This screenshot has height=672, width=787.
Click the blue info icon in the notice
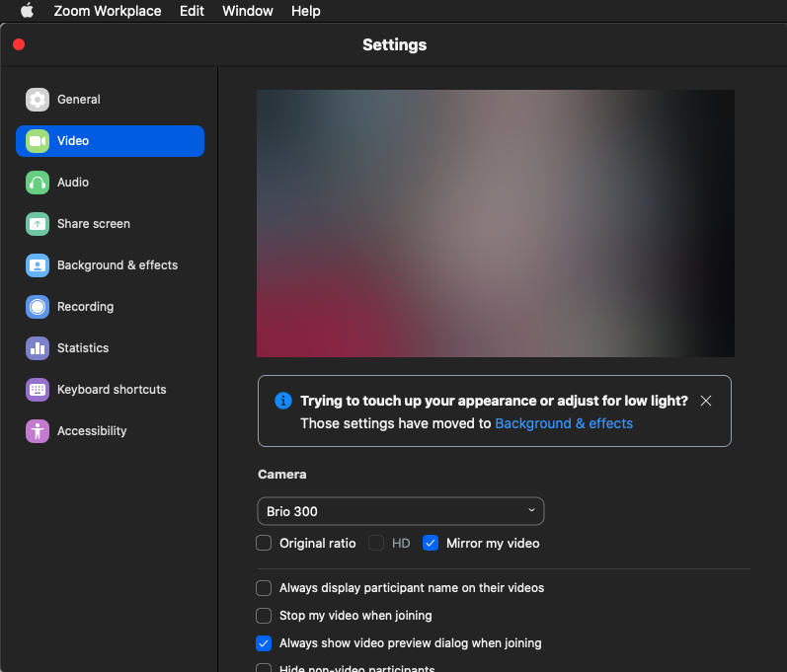coord(283,401)
